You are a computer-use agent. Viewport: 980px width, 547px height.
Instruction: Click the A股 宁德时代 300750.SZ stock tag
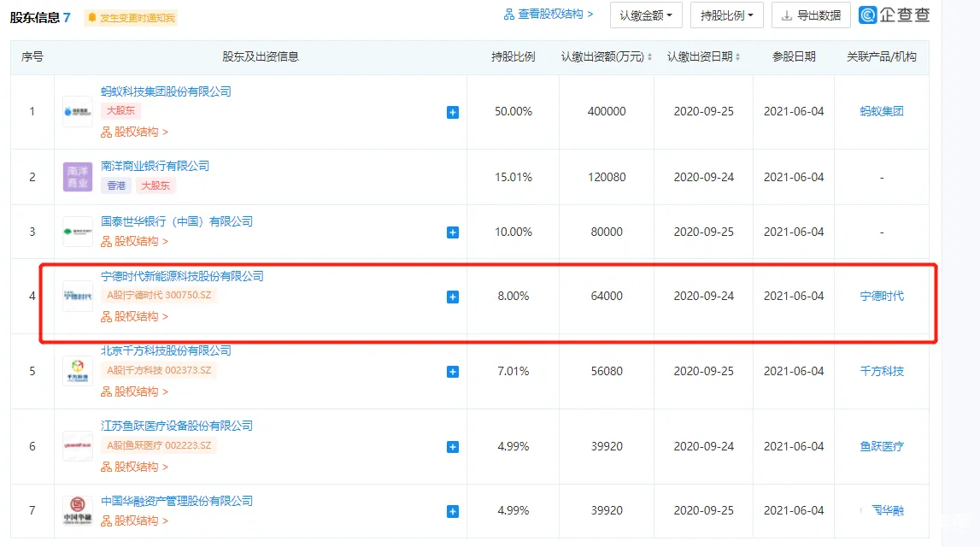159,295
